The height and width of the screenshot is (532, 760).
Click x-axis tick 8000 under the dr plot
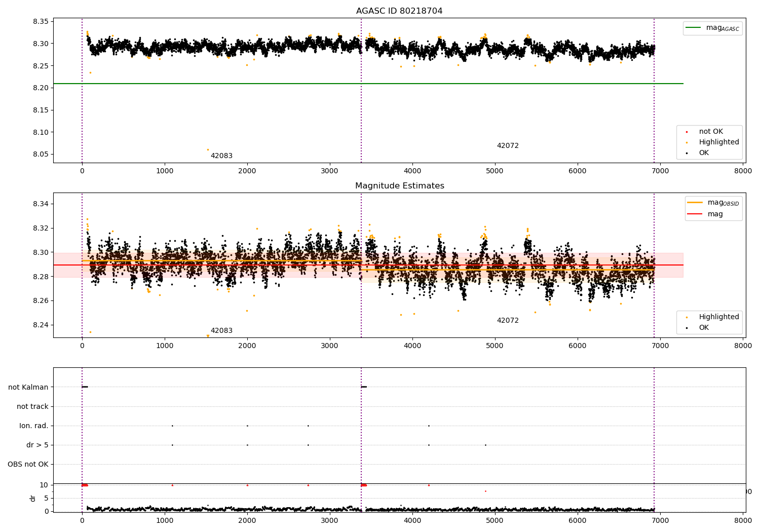743,520
